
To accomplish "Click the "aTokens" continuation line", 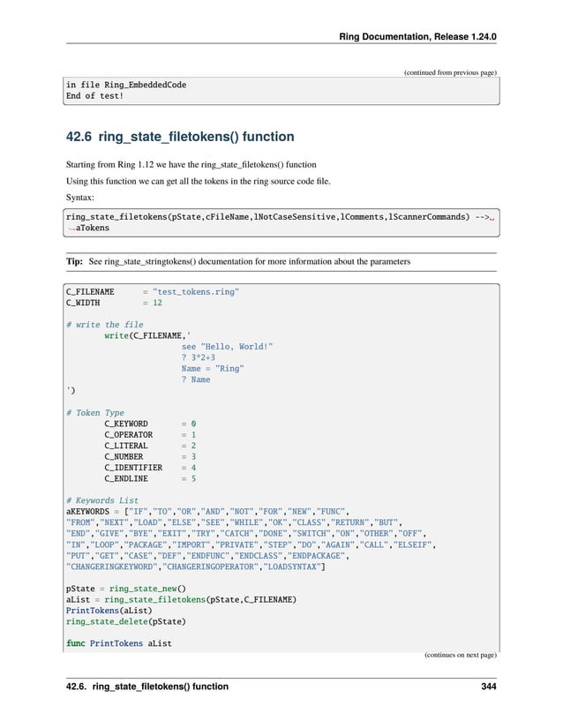I will point(93,228).
